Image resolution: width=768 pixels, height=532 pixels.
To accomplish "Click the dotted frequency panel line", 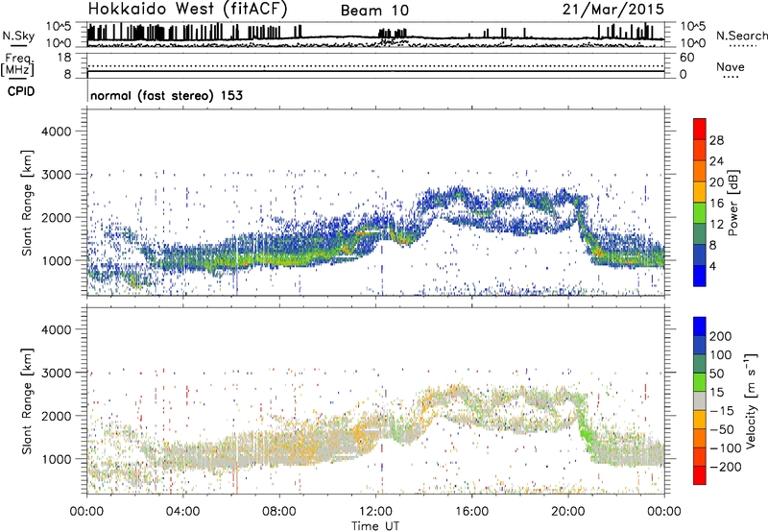I will [375, 66].
